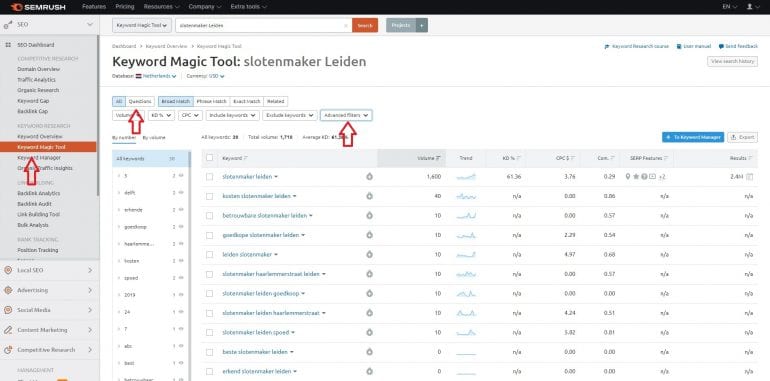Select the Related tab
Image resolution: width=770 pixels, height=381 pixels.
[275, 102]
